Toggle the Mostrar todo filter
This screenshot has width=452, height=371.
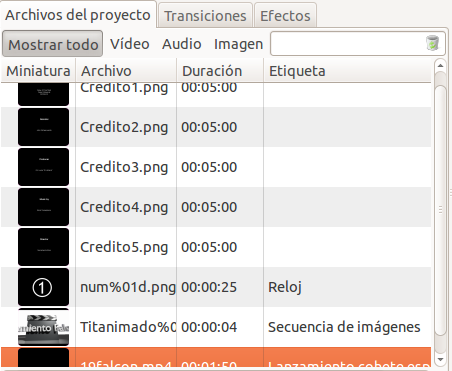point(53,44)
